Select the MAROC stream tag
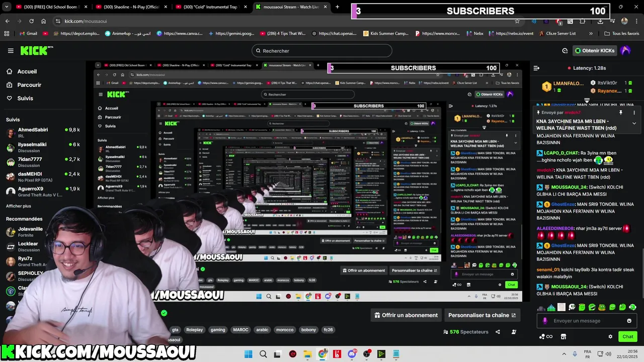This screenshot has width=644, height=362. pyautogui.click(x=240, y=330)
